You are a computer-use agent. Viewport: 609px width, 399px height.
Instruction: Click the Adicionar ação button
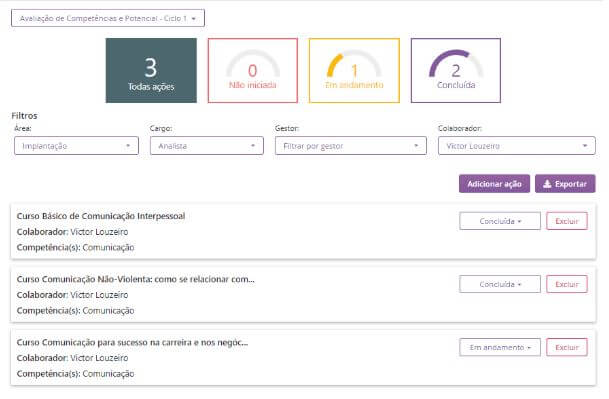point(494,184)
